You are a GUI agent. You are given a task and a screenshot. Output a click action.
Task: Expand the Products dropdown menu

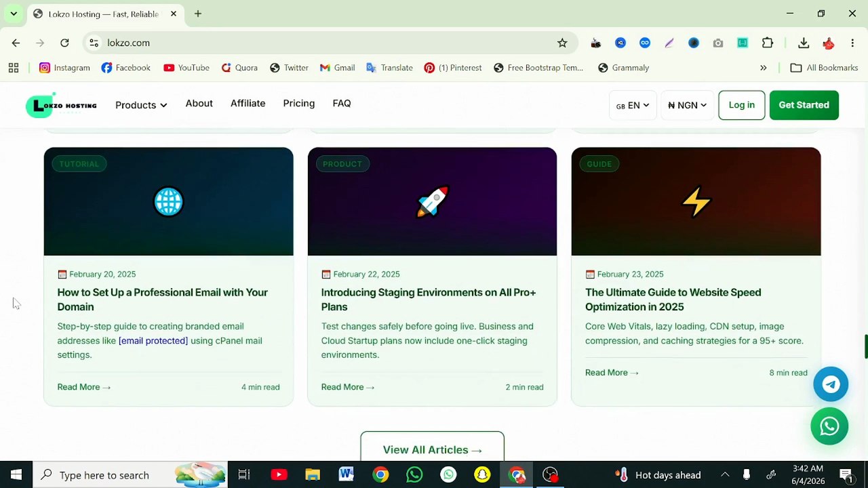(x=141, y=105)
